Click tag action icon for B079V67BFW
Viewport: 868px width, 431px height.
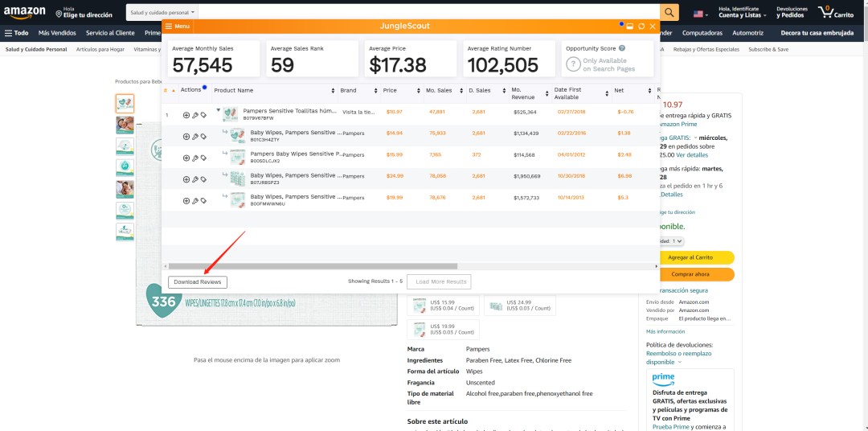[x=203, y=115]
